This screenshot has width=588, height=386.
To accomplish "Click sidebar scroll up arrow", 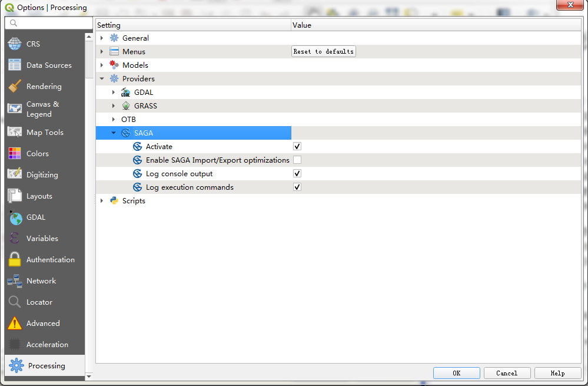I will tap(89, 37).
